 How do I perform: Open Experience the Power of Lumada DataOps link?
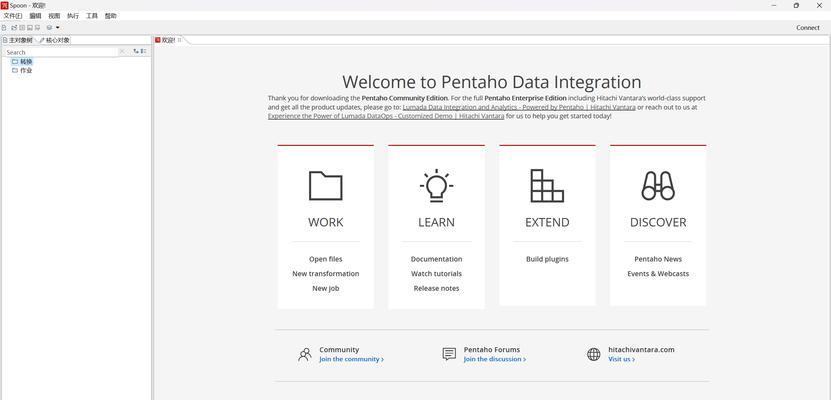(x=386, y=115)
